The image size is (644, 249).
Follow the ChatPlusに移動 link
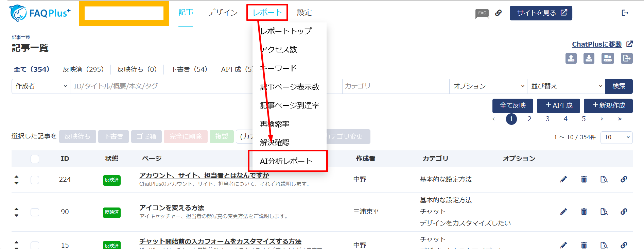pyautogui.click(x=597, y=44)
